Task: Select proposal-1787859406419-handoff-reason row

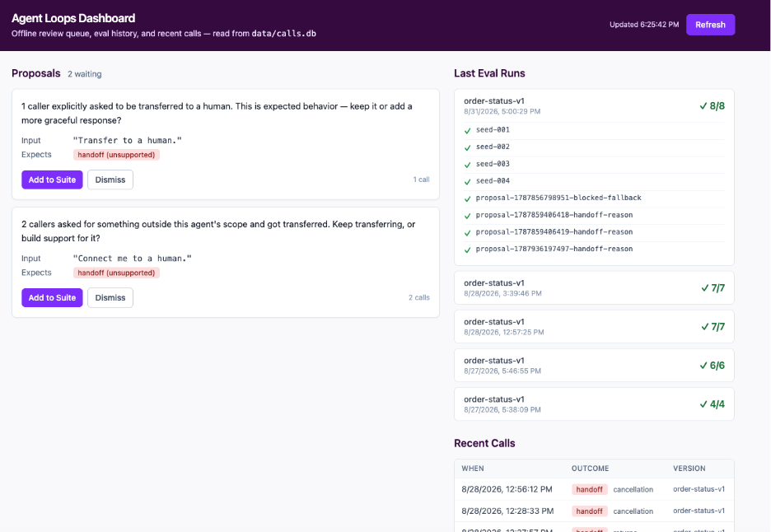Action: pos(594,232)
